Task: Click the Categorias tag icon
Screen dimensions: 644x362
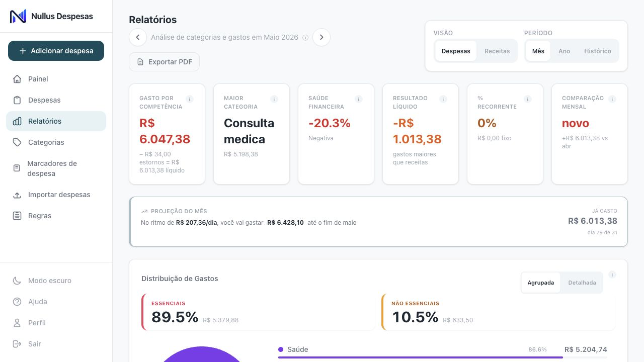Action: 17,142
